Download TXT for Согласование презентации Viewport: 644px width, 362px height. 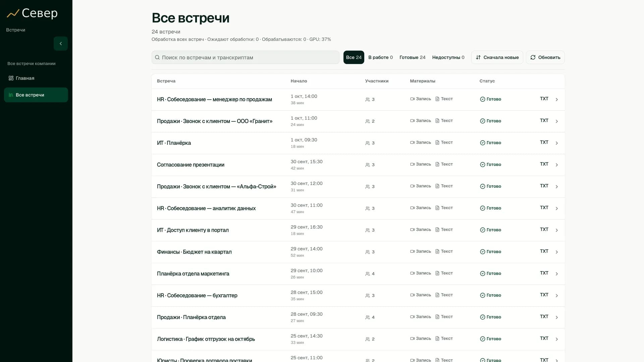click(544, 164)
